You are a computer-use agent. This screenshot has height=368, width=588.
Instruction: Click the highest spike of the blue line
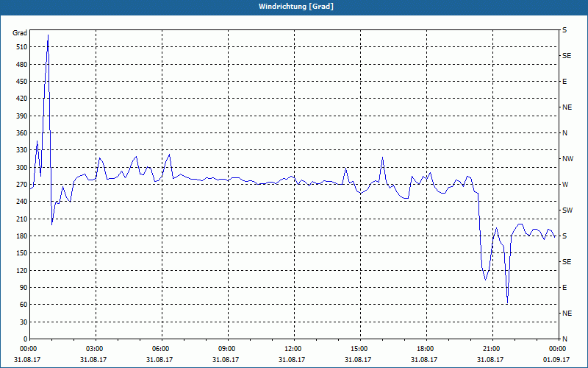pos(48,35)
